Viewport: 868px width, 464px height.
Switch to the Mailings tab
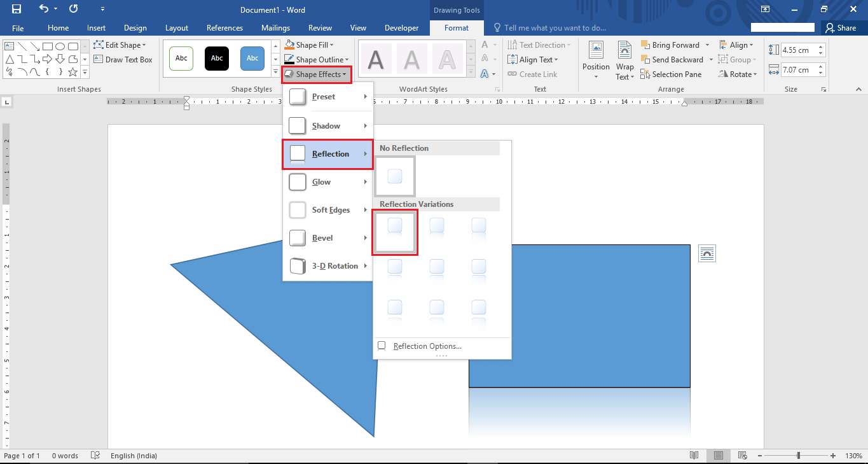click(x=275, y=27)
